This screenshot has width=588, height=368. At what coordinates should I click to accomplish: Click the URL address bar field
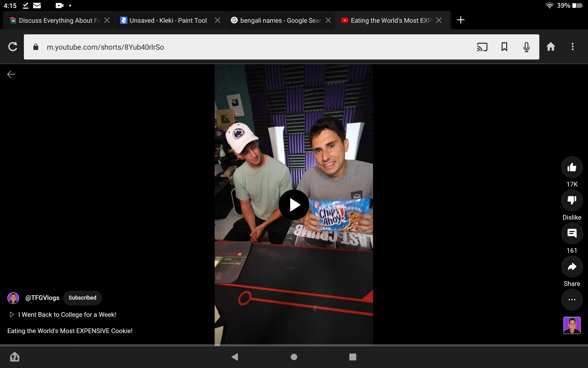[x=245, y=47]
